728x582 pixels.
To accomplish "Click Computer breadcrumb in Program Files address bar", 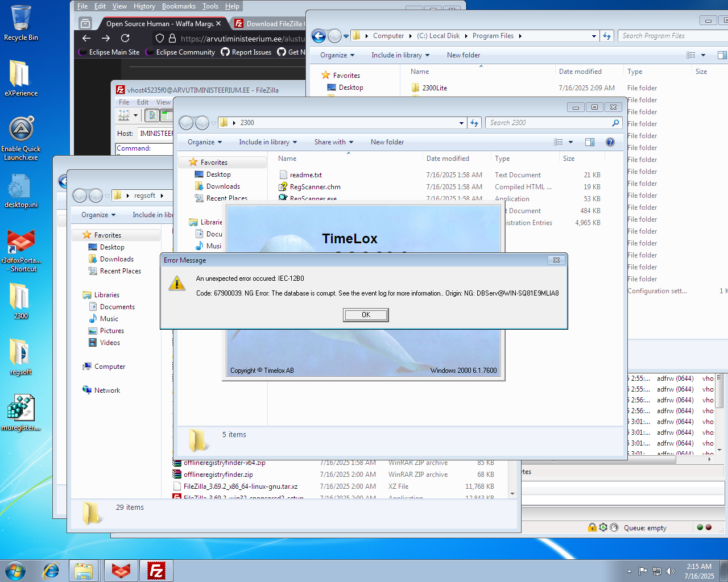I will (x=388, y=36).
